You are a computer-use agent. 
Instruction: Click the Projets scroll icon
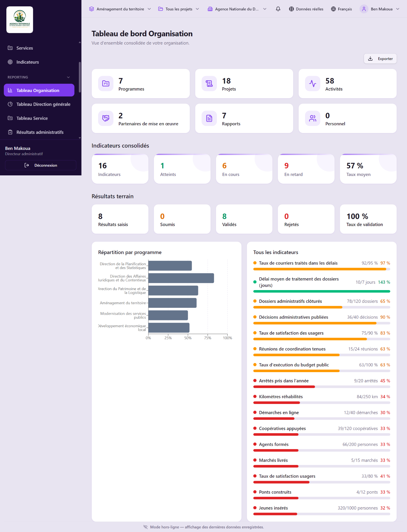point(209,83)
